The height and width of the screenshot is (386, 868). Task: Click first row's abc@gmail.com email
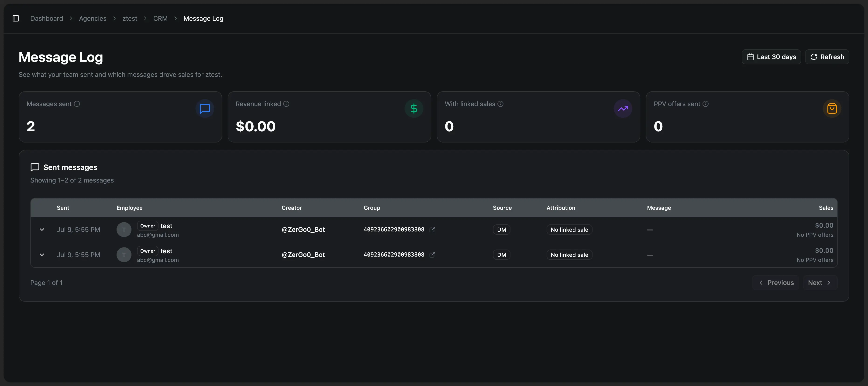click(x=158, y=235)
